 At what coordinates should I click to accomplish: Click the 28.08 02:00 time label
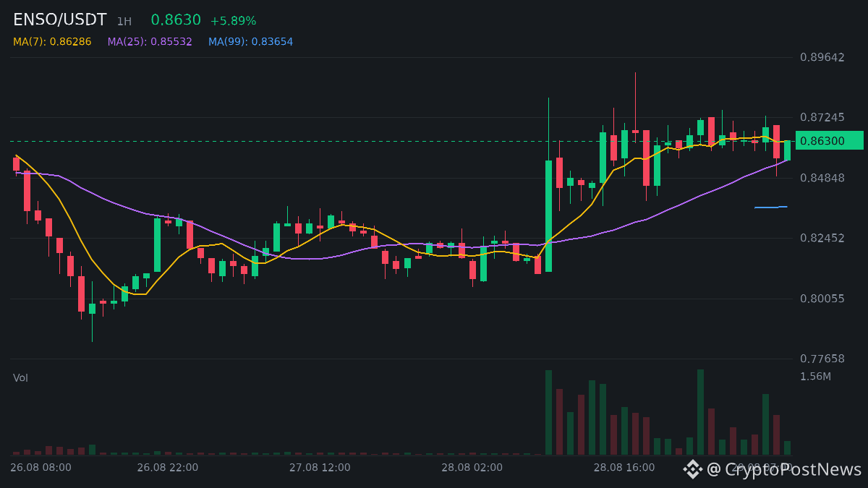point(472,468)
